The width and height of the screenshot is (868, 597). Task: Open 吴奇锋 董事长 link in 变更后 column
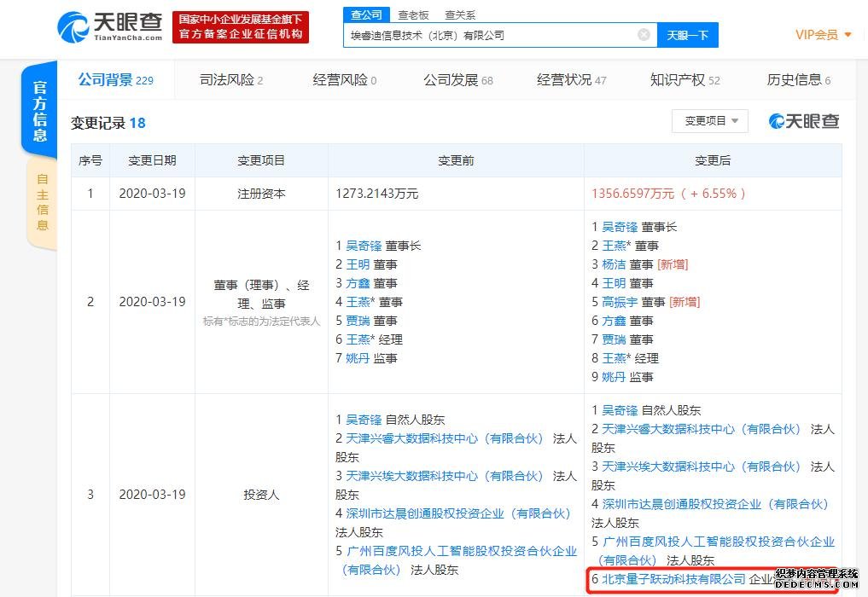tap(620, 227)
